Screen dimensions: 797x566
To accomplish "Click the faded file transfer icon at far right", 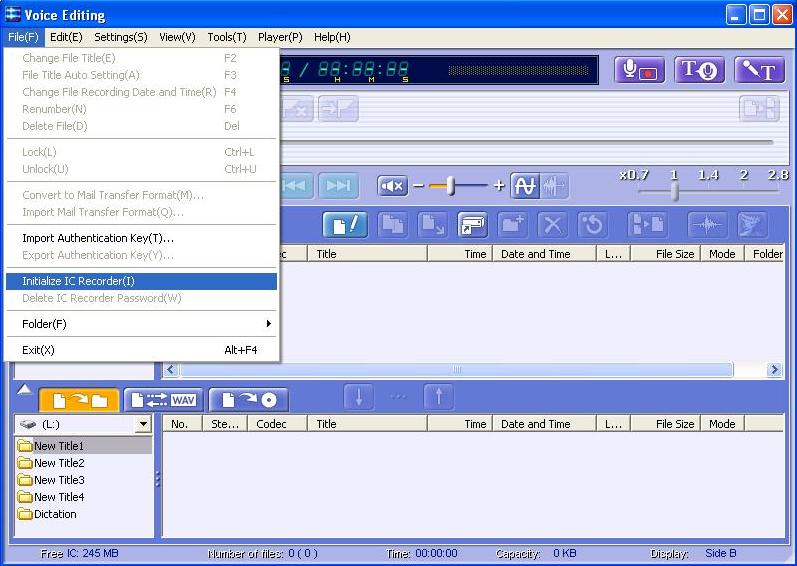I will [759, 108].
